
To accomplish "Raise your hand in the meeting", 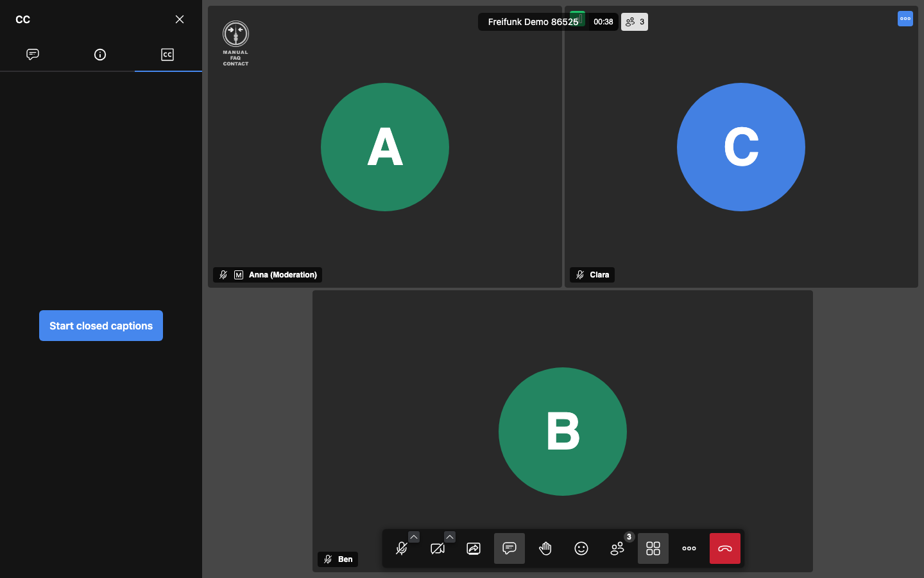I will tap(545, 548).
